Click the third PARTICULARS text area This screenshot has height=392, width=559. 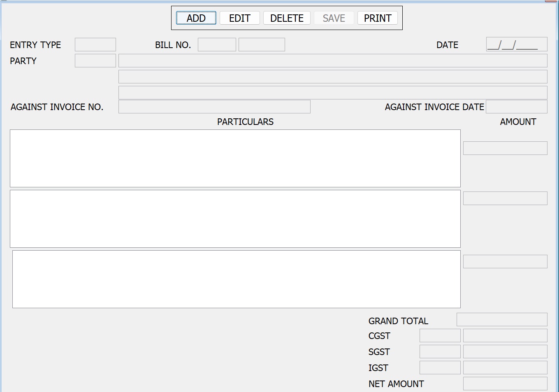click(x=236, y=279)
